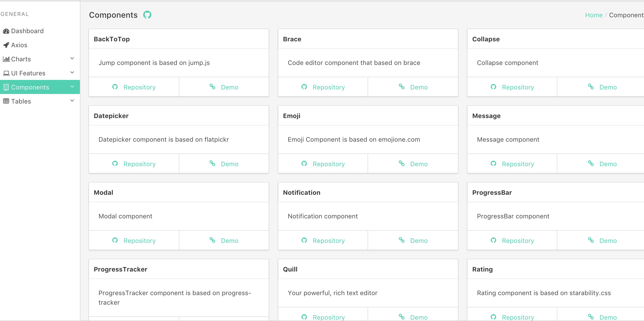Click the Dashboard palette icon in sidebar
The height and width of the screenshot is (321, 644).
(6, 31)
